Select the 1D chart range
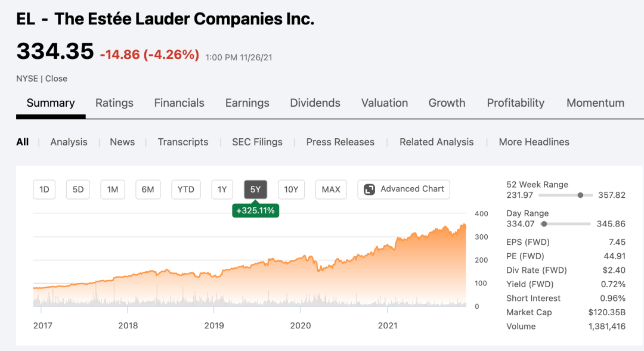This screenshot has height=351, width=644. pyautogui.click(x=44, y=190)
